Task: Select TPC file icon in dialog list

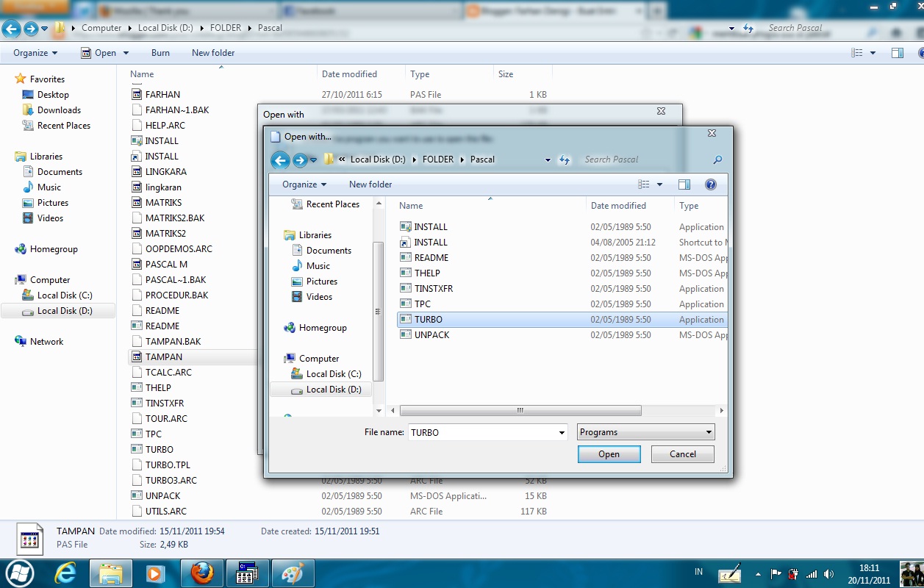Action: pos(405,304)
